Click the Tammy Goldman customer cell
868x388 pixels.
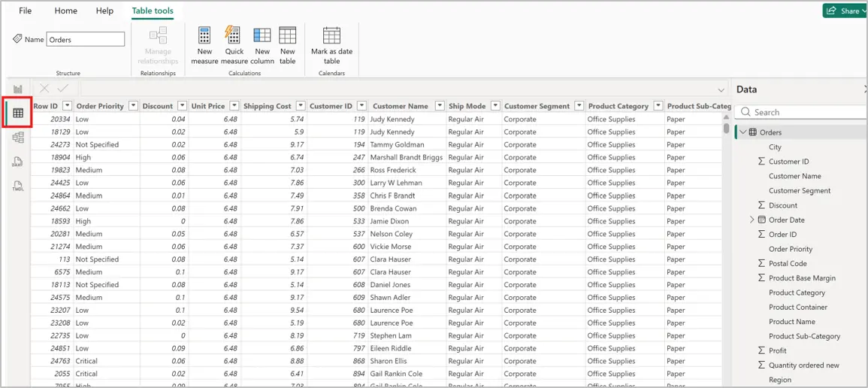[407, 144]
